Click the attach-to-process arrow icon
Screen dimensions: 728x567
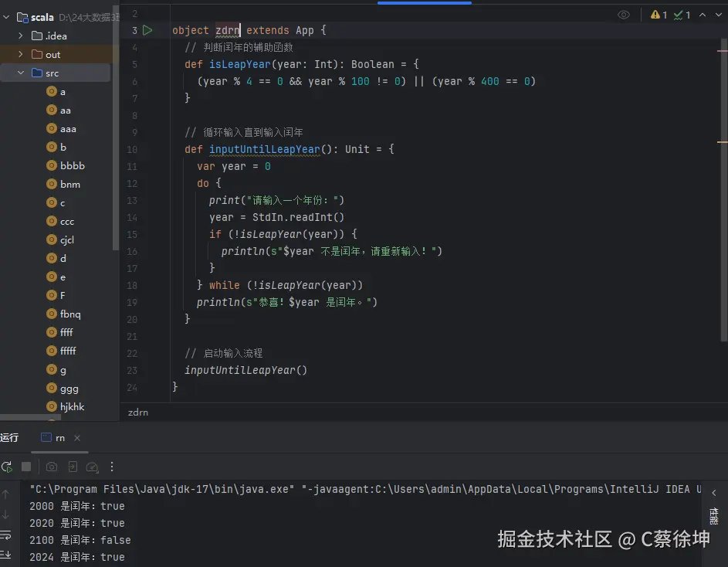pos(73,467)
